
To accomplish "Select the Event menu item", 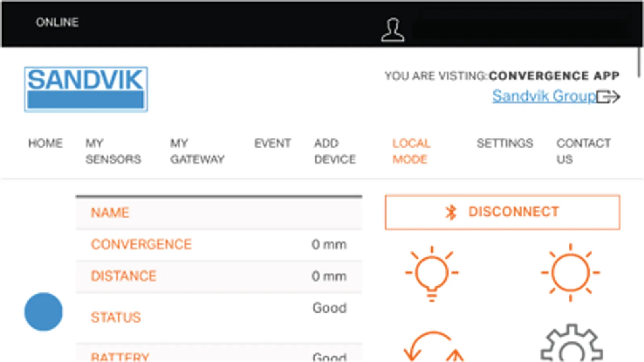I will 272,143.
